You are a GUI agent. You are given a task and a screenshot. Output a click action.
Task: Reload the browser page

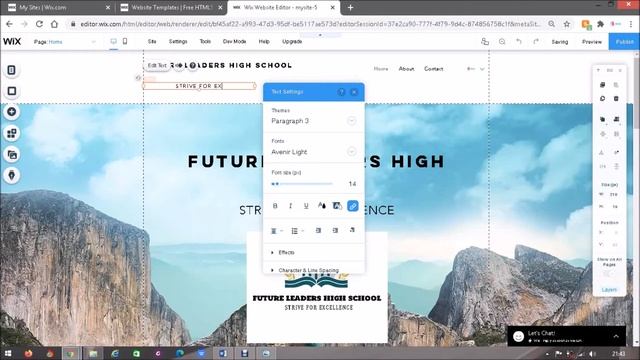click(39, 24)
